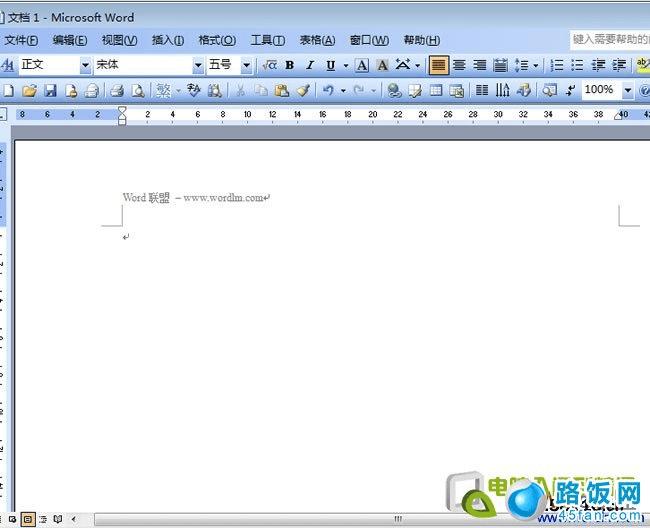Toggle character shading A button
The width and height of the screenshot is (650, 528).
(382, 65)
